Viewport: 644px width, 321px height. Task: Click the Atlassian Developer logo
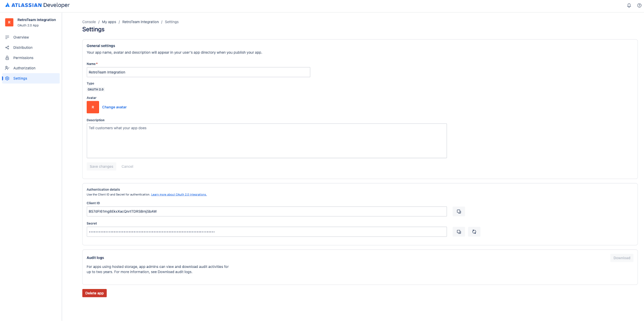coord(37,5)
